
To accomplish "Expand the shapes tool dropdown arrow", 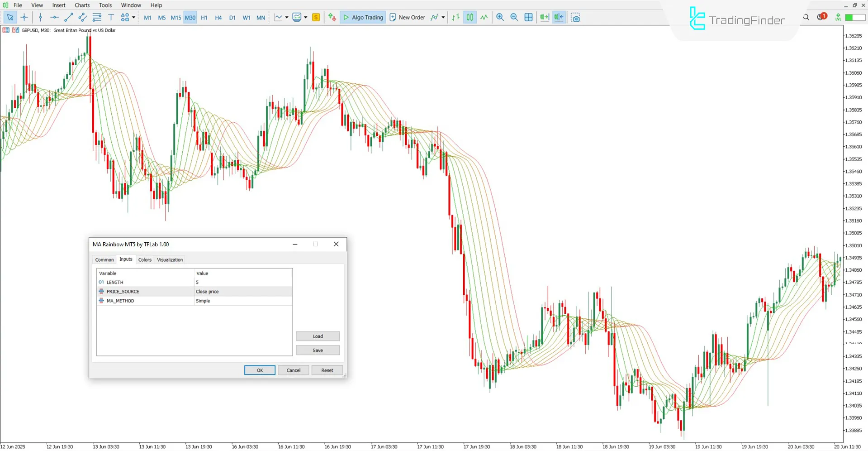I will tap(134, 17).
